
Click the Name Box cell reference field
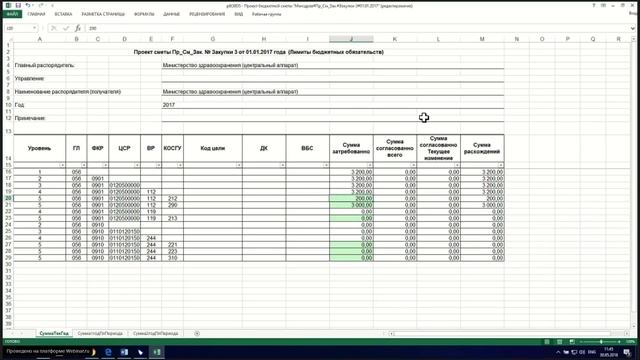[18, 28]
